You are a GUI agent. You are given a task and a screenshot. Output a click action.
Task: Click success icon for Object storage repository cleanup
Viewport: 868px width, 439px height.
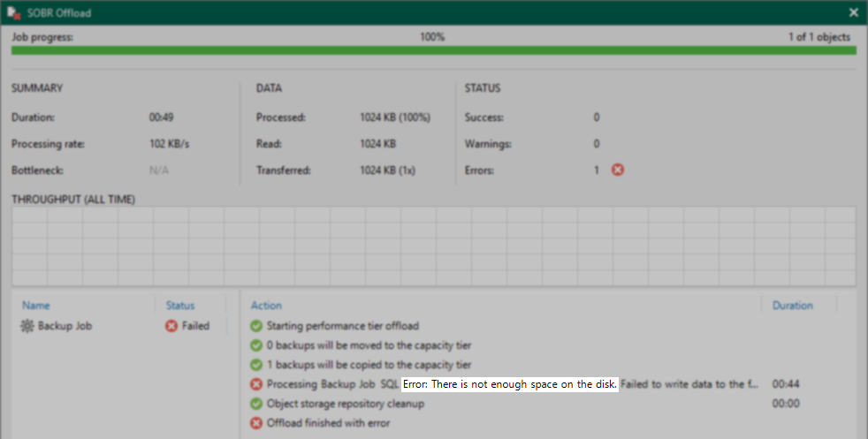(255, 405)
